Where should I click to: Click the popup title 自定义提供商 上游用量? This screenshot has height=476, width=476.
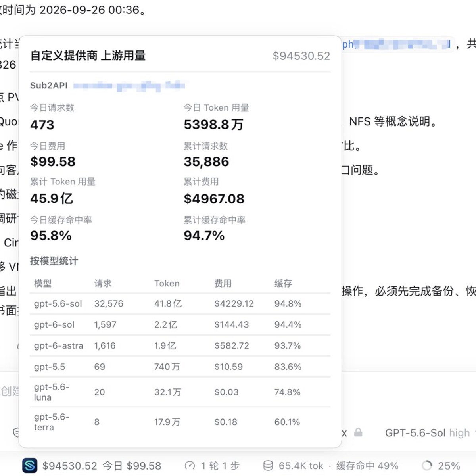pyautogui.click(x=88, y=56)
